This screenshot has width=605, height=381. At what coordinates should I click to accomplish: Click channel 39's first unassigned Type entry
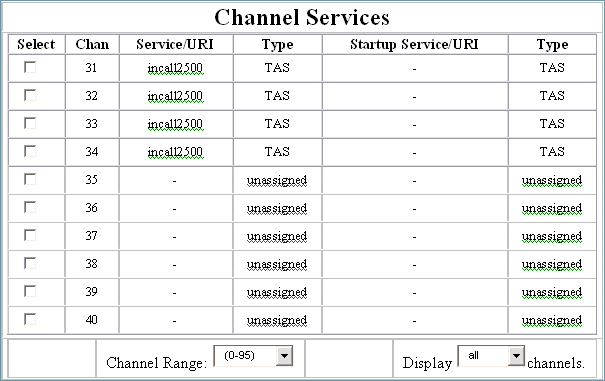point(277,292)
